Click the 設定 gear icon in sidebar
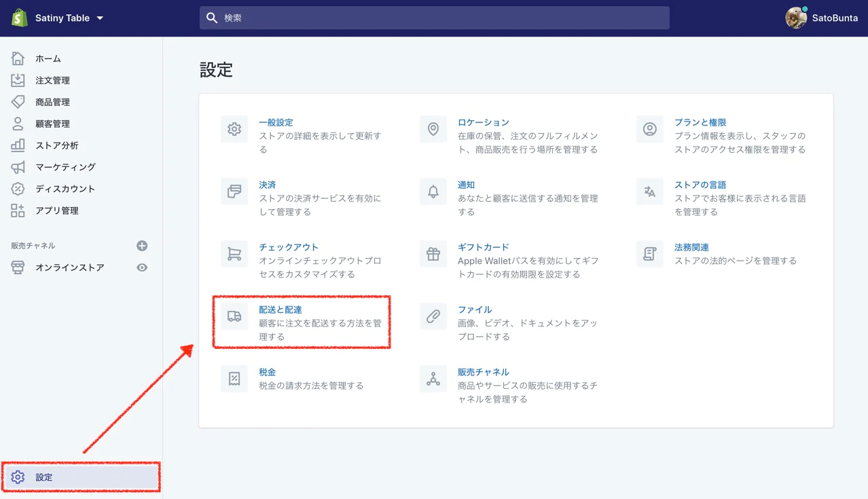Image resolution: width=868 pixels, height=499 pixels. pyautogui.click(x=18, y=477)
